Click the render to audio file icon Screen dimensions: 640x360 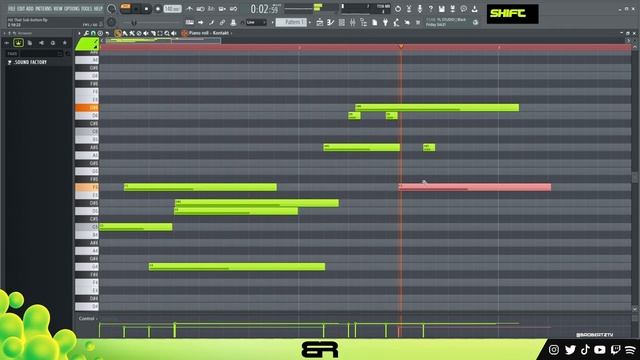tap(452, 9)
